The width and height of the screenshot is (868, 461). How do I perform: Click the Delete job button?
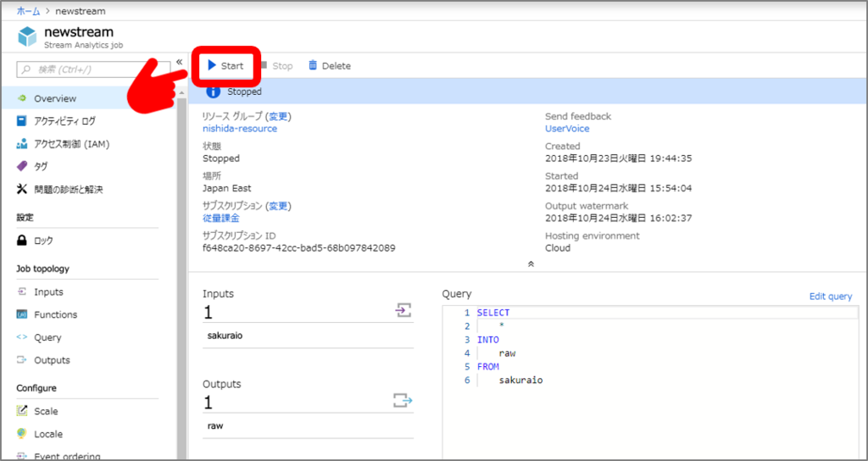click(330, 66)
